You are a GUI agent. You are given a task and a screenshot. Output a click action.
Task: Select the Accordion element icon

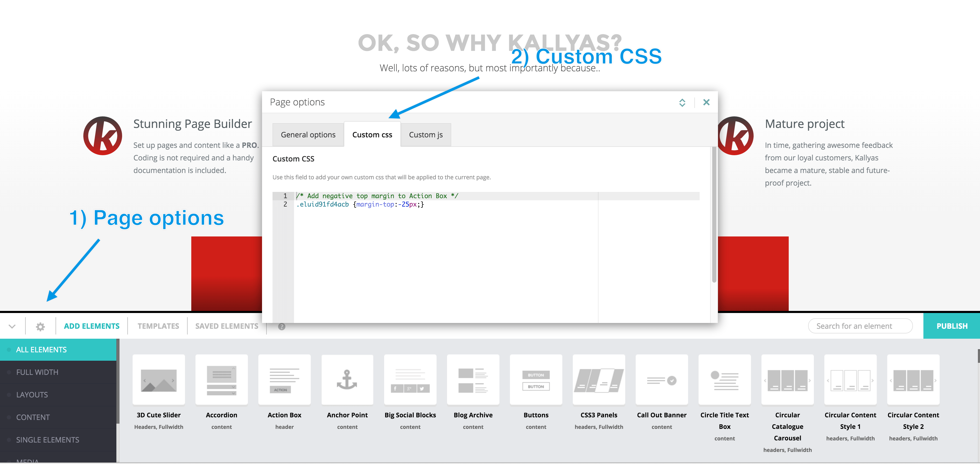click(x=221, y=380)
